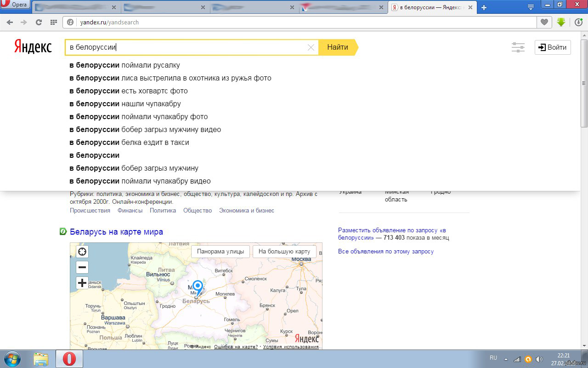588x368 pixels.
Task: Open the Общество link
Action: tap(198, 210)
